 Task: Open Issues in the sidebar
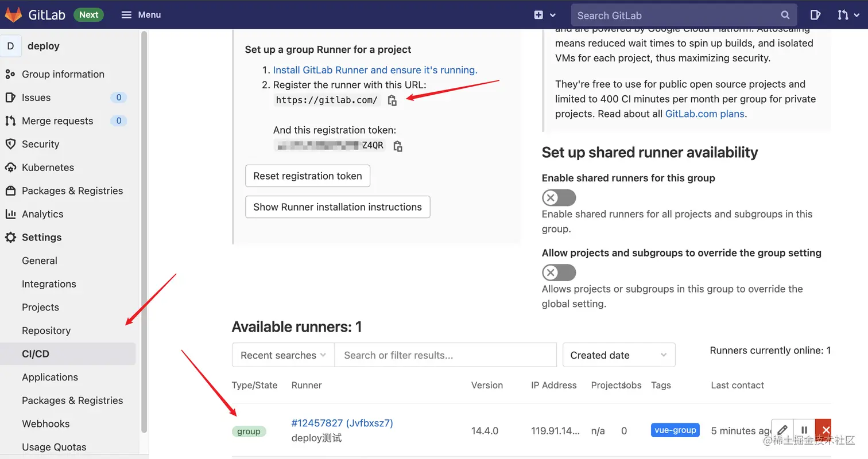point(36,98)
